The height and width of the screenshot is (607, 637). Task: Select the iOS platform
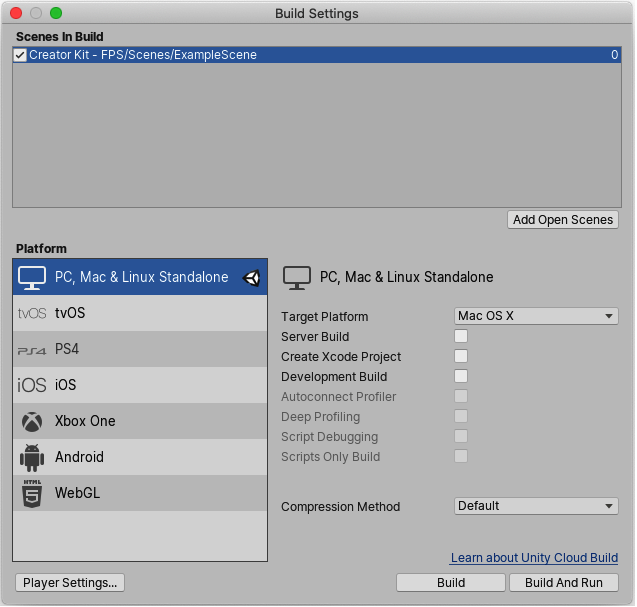tap(140, 385)
